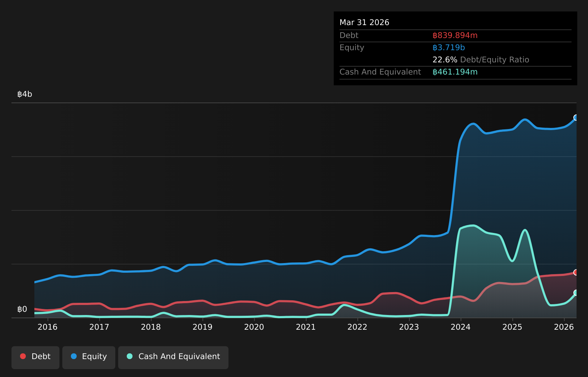Select the red Debt endpoint marker
The width and height of the screenshot is (588, 377).
pyautogui.click(x=576, y=272)
